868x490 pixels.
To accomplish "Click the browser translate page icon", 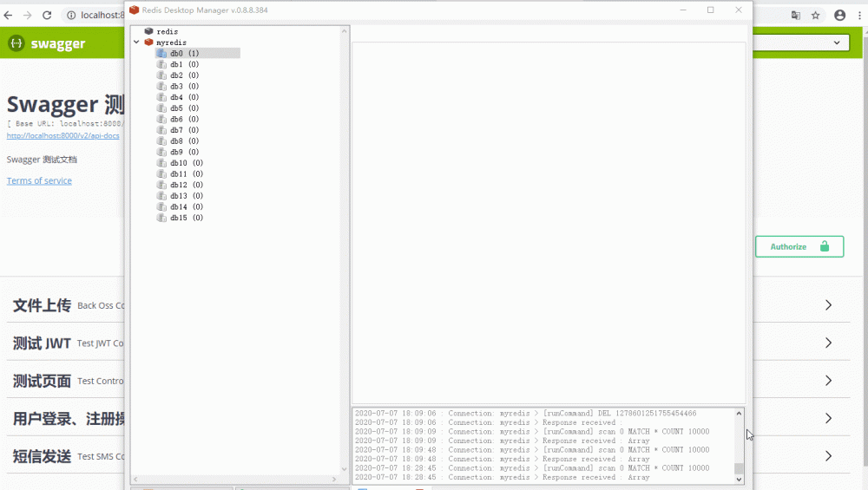I will [795, 15].
